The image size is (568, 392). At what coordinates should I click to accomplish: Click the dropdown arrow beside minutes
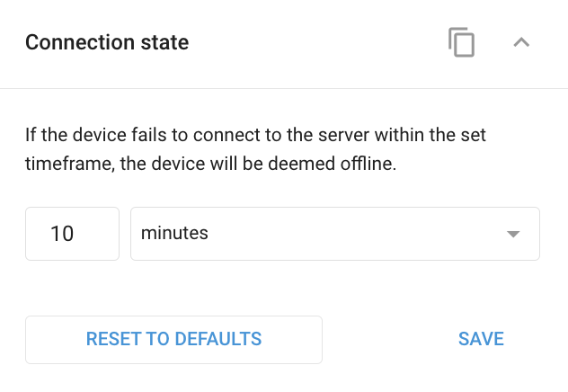coord(513,234)
